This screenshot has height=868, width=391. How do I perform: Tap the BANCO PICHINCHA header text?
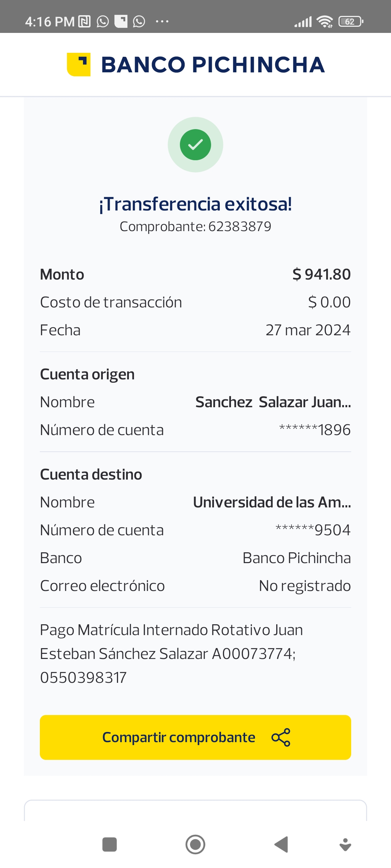pos(213,65)
